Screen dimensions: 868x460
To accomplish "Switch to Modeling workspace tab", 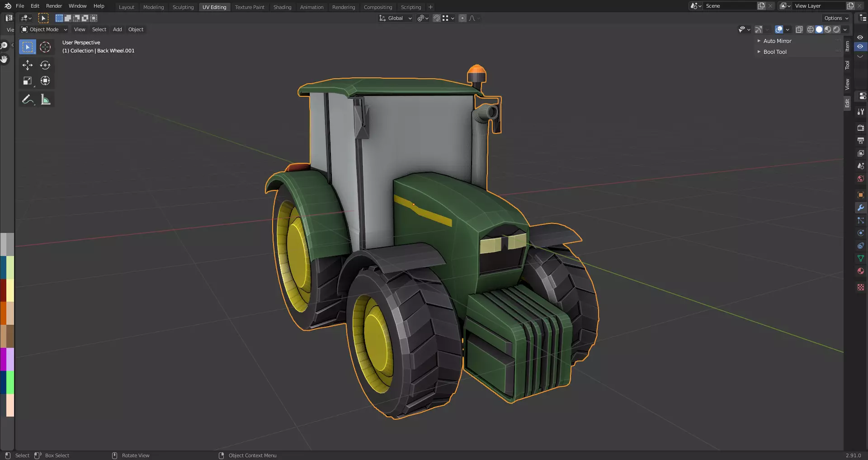I will [x=153, y=7].
